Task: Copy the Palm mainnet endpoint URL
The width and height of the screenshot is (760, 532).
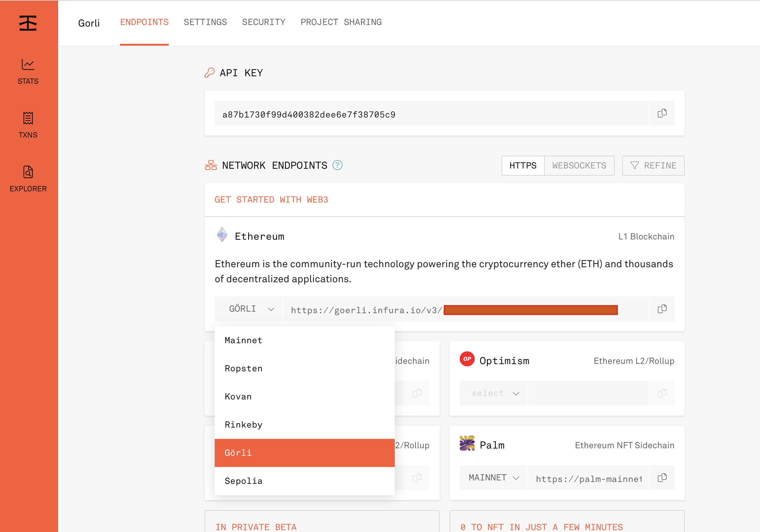Action: pyautogui.click(x=662, y=478)
